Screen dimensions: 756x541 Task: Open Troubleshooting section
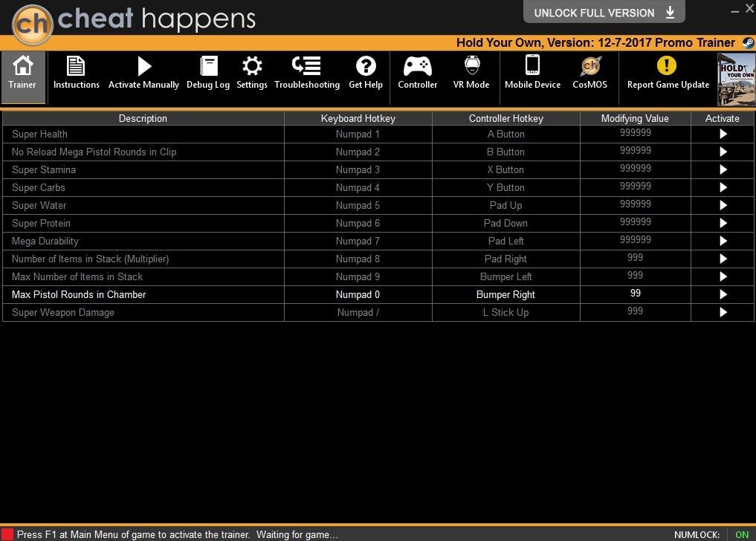click(x=307, y=73)
